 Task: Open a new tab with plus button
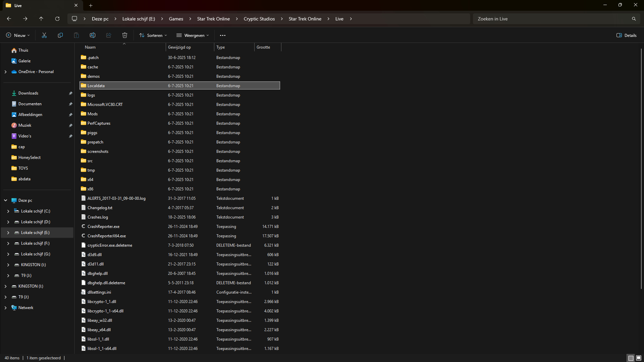point(91,5)
